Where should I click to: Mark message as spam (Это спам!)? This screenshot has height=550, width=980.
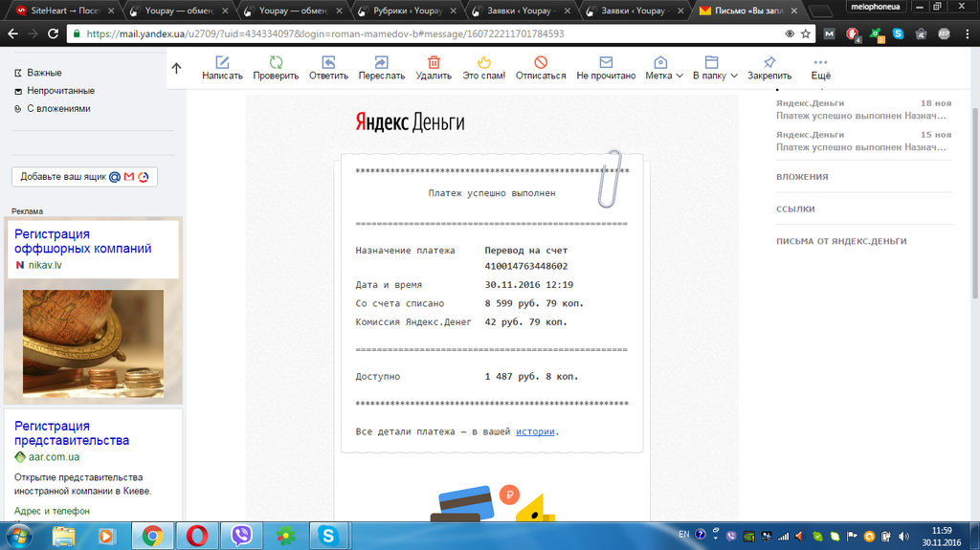483,68
